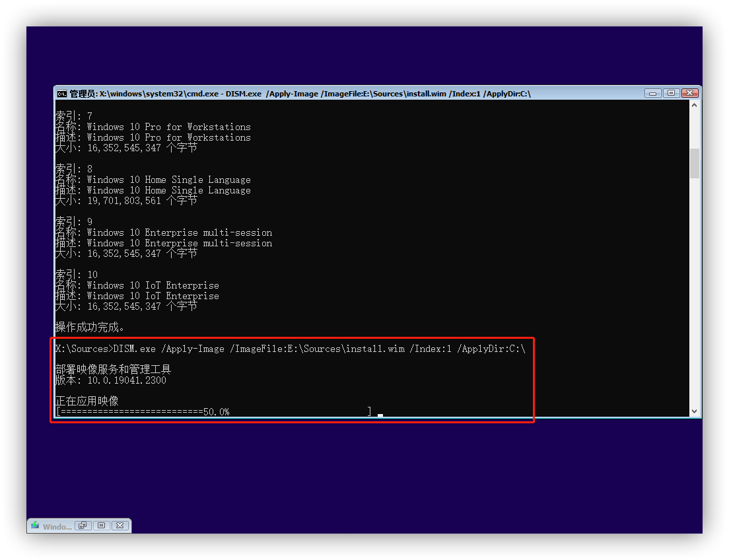Click the 50.0% progress bar
The image size is (729, 560).
214,412
